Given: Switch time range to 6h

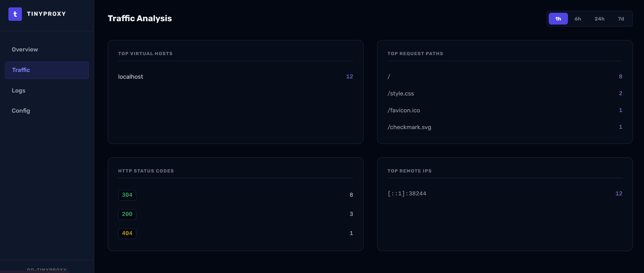Looking at the screenshot, I should coord(578,19).
